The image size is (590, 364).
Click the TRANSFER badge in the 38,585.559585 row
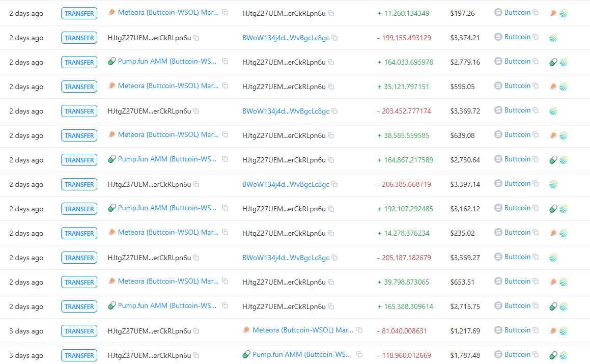point(79,135)
